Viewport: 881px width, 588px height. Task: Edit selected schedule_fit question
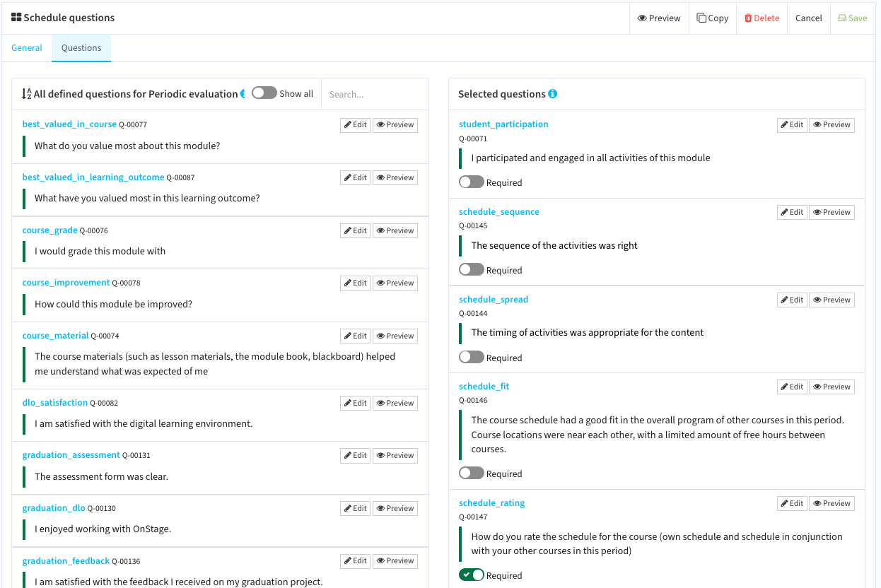point(792,387)
